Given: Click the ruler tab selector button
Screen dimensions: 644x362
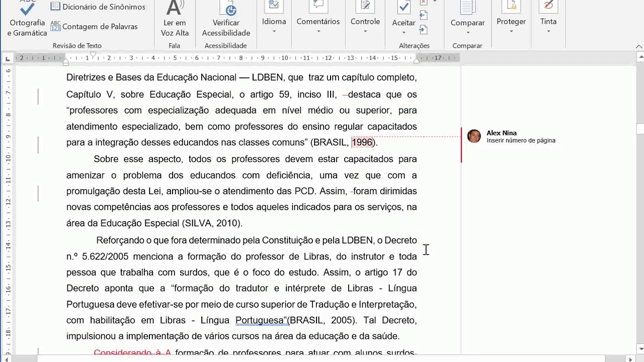Looking at the screenshot, I should [7, 59].
